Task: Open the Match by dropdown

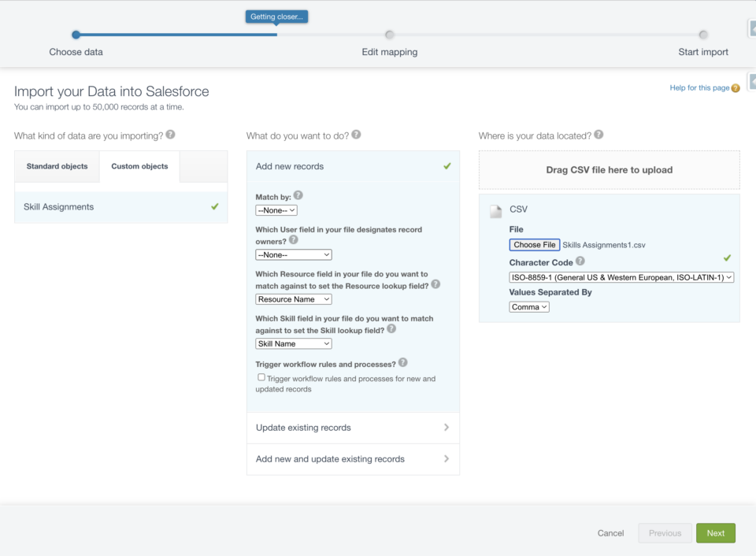Action: point(276,210)
